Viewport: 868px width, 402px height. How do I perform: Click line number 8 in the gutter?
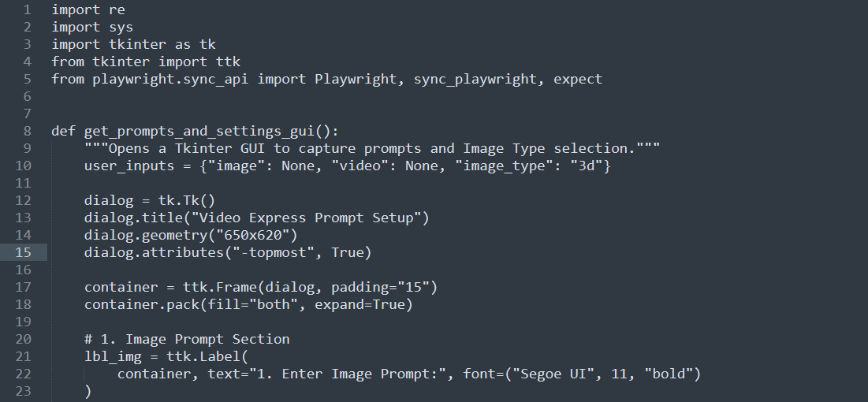coord(28,131)
